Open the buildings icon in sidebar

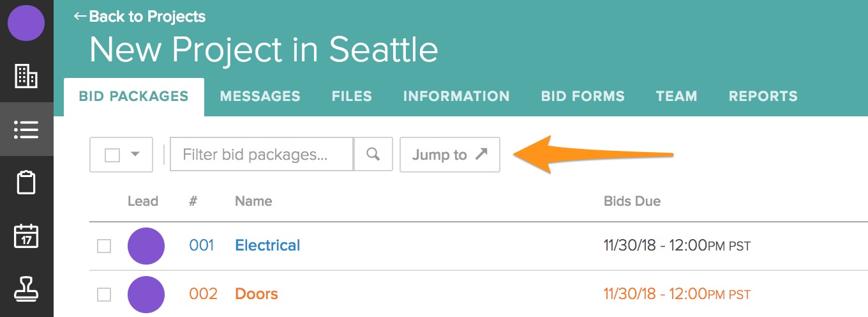point(26,76)
